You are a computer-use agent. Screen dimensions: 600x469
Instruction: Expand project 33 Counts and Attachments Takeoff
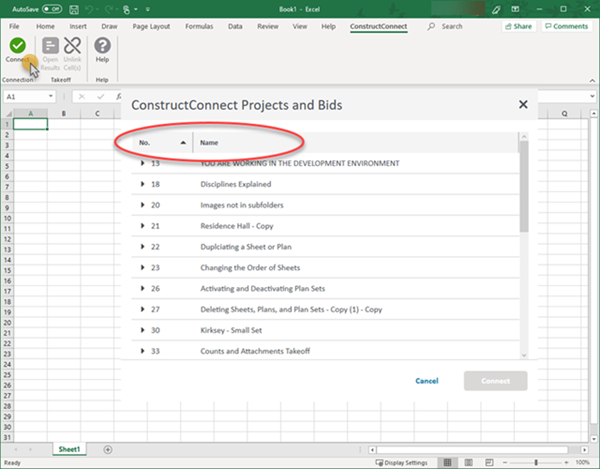click(142, 351)
